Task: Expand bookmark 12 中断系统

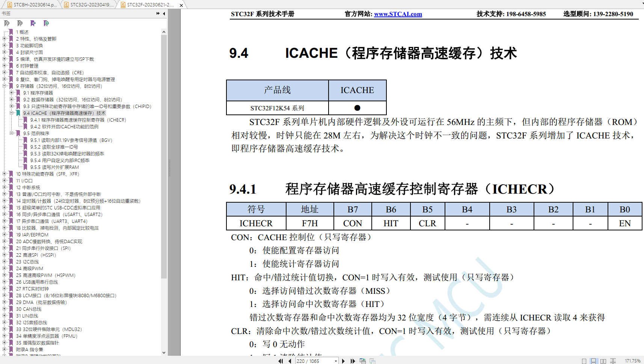Action: 5,187
